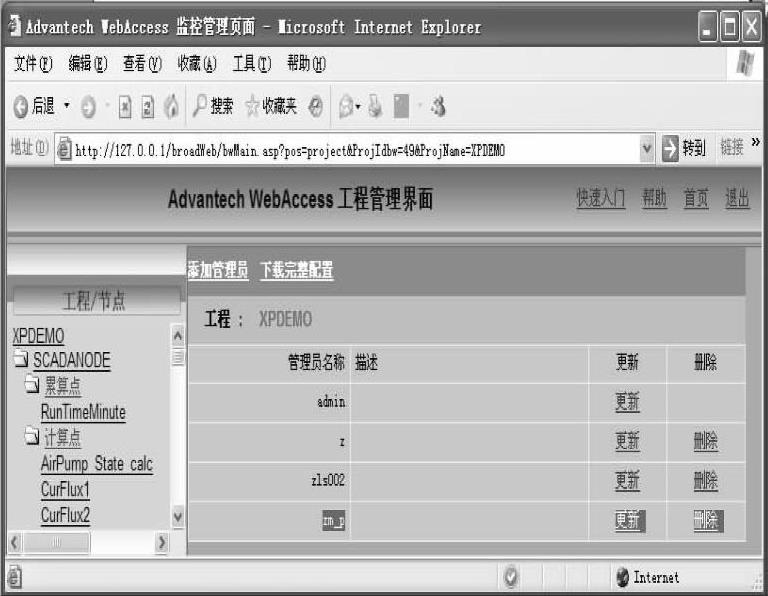
Task: Open the 查看(V) menu
Action: (x=142, y=64)
